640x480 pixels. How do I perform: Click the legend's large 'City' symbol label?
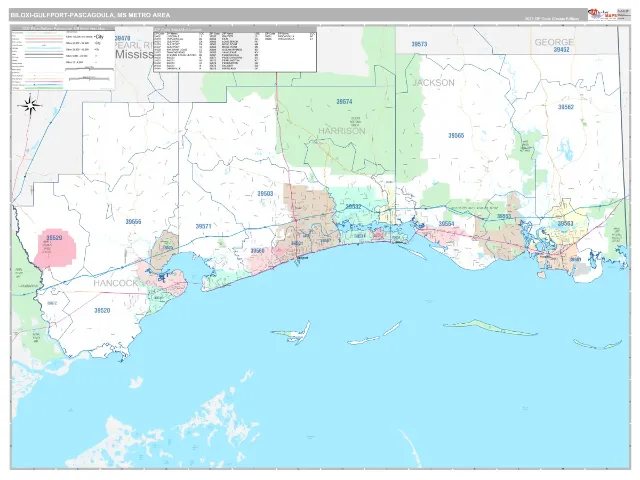99,37
